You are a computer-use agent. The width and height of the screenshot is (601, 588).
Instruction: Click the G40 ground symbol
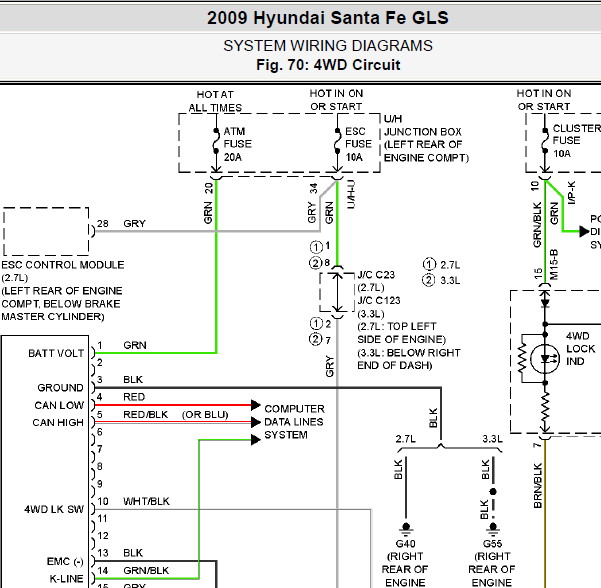(x=406, y=530)
